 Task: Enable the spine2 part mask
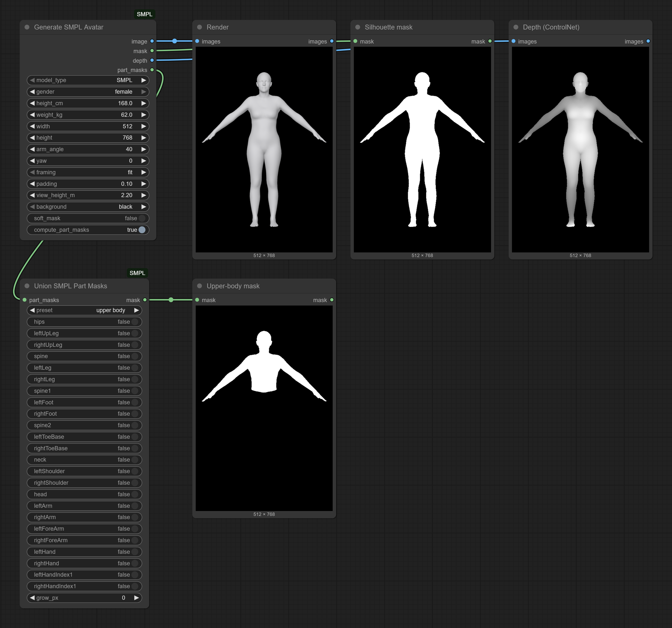[84, 425]
